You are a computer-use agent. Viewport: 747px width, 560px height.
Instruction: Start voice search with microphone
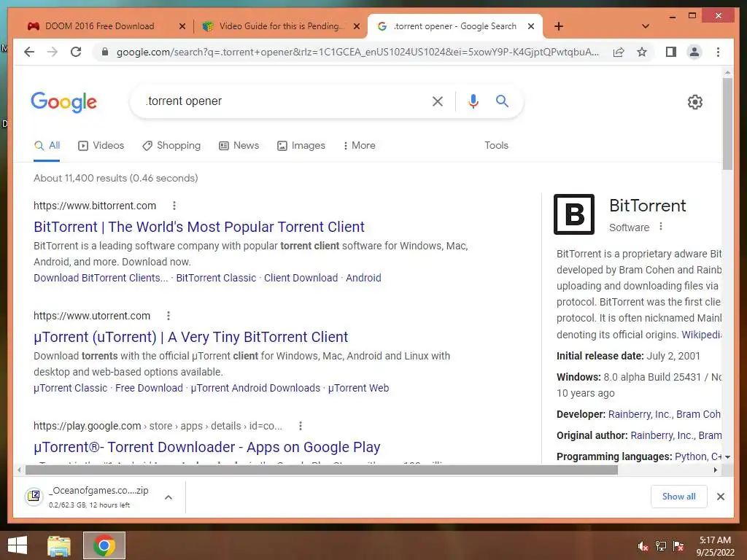point(473,101)
